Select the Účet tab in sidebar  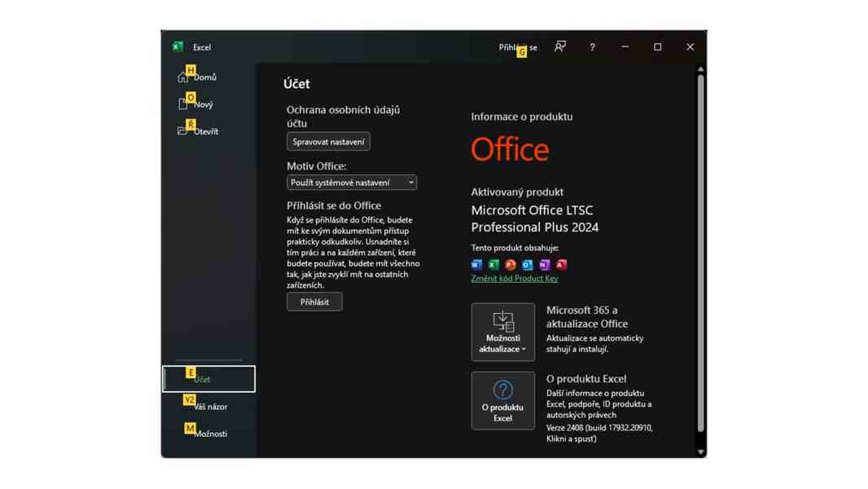click(208, 379)
